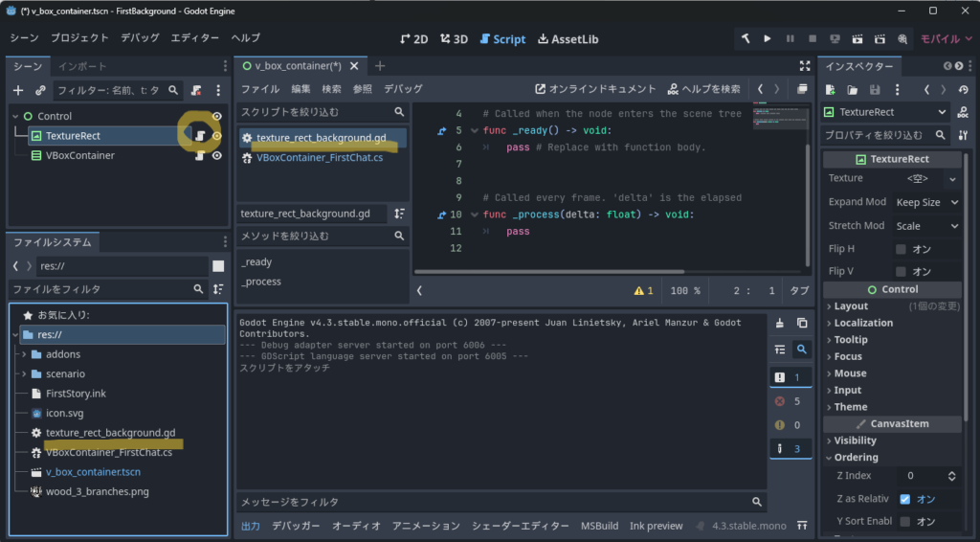Open Stretch Mode dropdown
The width and height of the screenshot is (980, 542).
926,226
